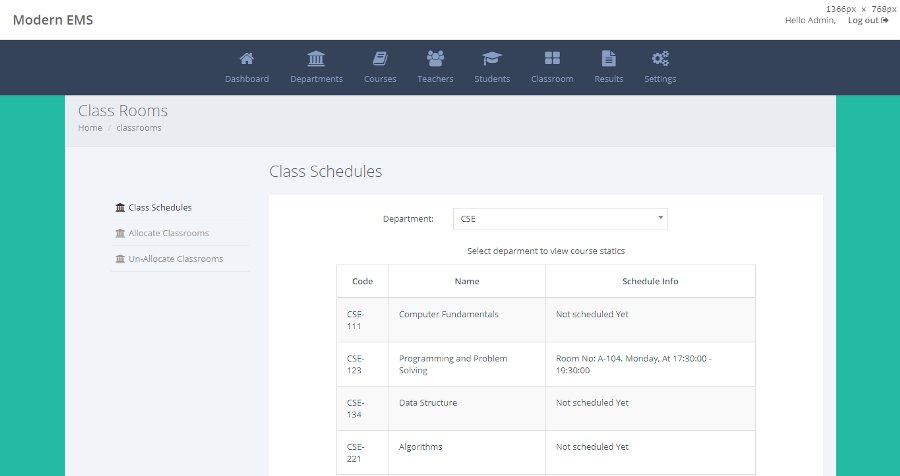Click the Schedule Info column header
Image resolution: width=900 pixels, height=476 pixels.
[650, 281]
